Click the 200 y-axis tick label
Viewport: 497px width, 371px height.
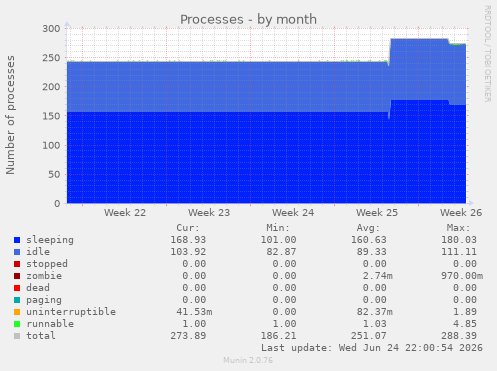coord(51,87)
